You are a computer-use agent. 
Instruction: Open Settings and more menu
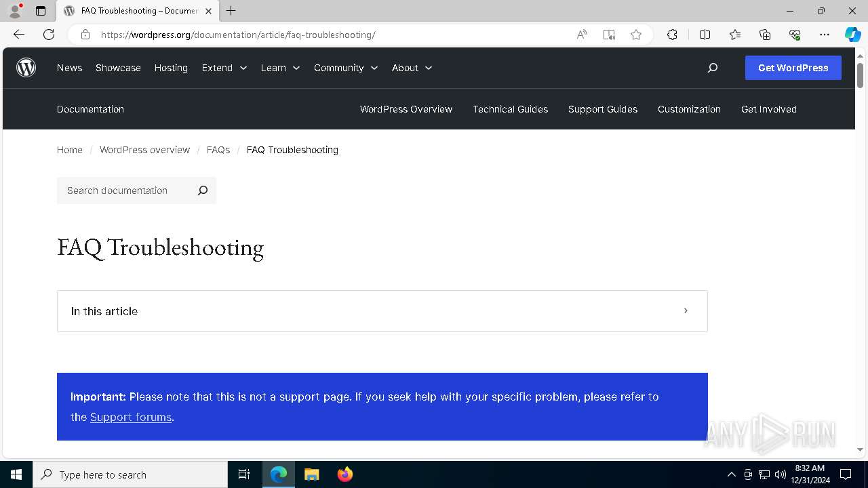[x=825, y=35]
